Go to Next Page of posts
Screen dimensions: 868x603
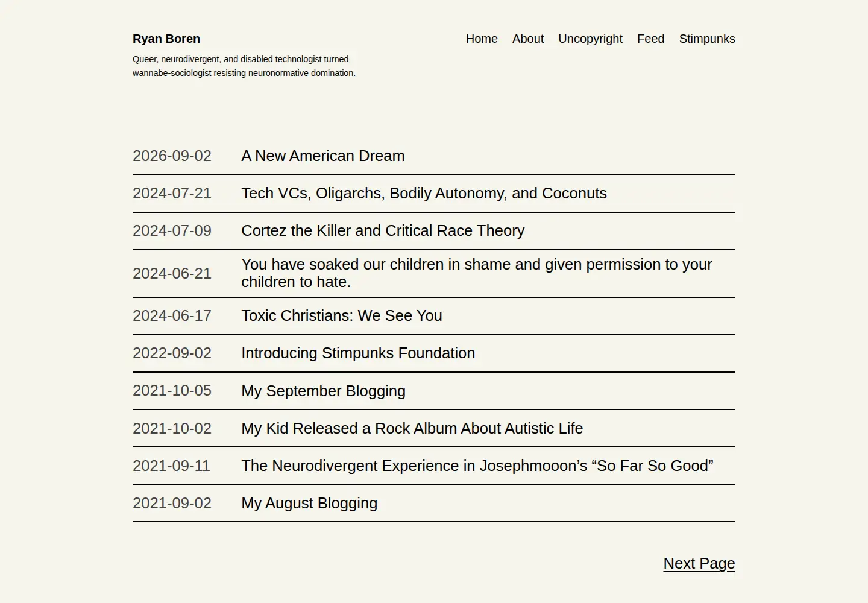click(x=699, y=563)
